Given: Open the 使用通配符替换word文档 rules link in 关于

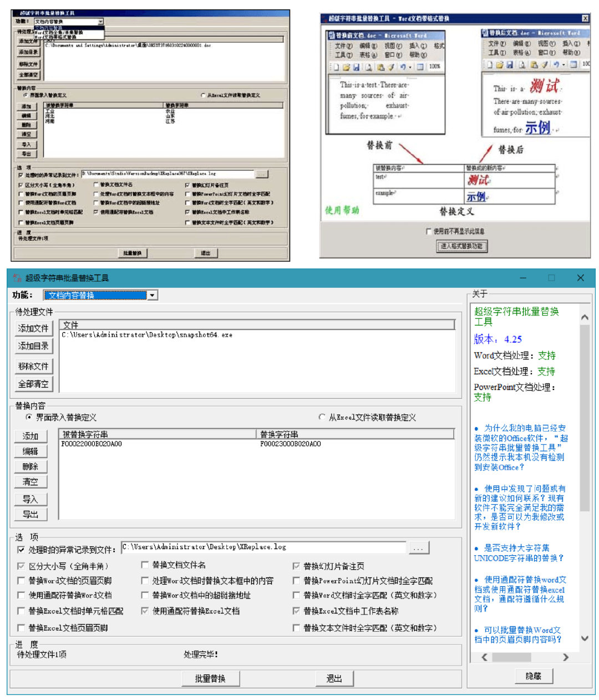Looking at the screenshot, I should (520, 594).
